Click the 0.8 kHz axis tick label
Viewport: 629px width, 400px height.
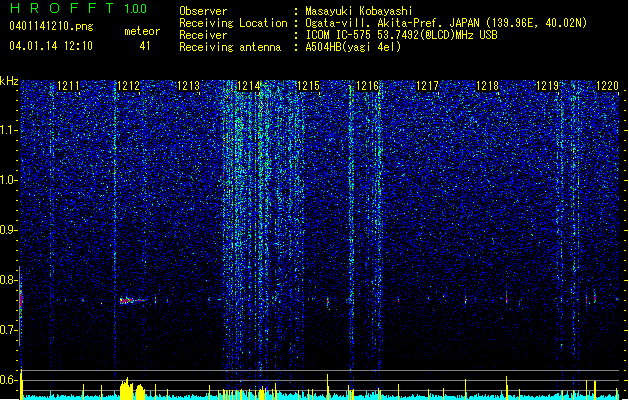pos(8,280)
